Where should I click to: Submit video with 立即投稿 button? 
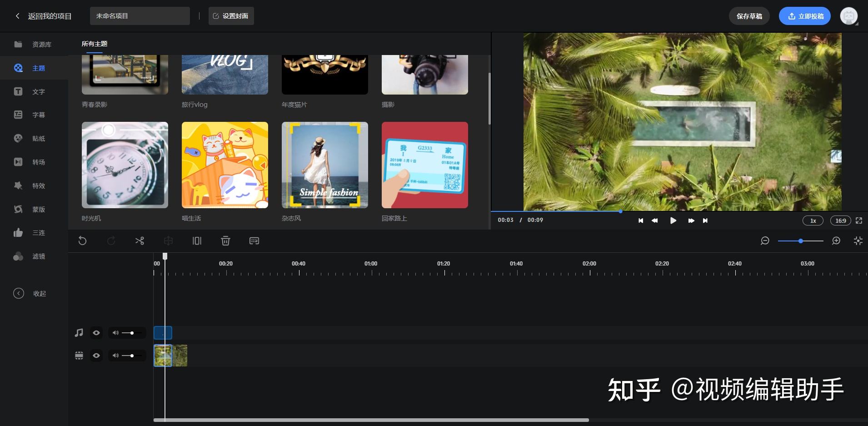pos(804,16)
